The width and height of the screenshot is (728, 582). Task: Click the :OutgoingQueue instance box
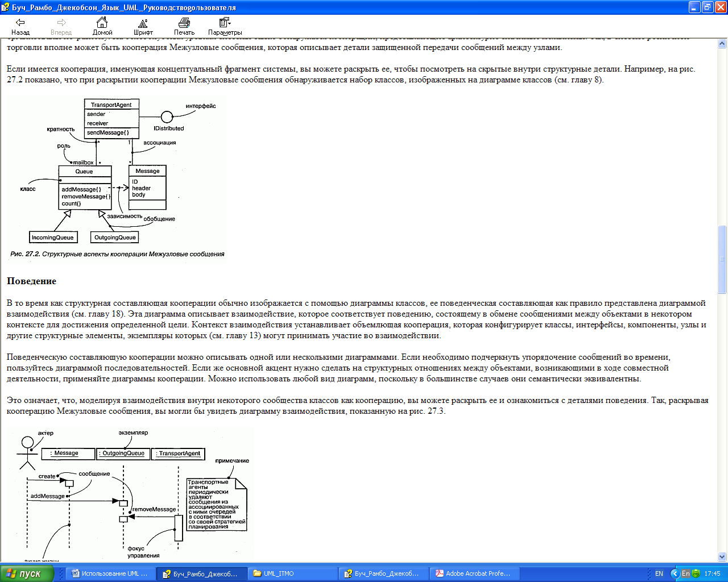point(123,454)
